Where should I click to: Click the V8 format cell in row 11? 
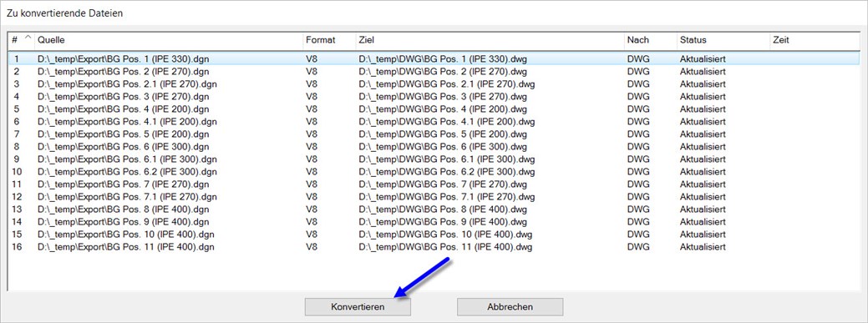311,184
